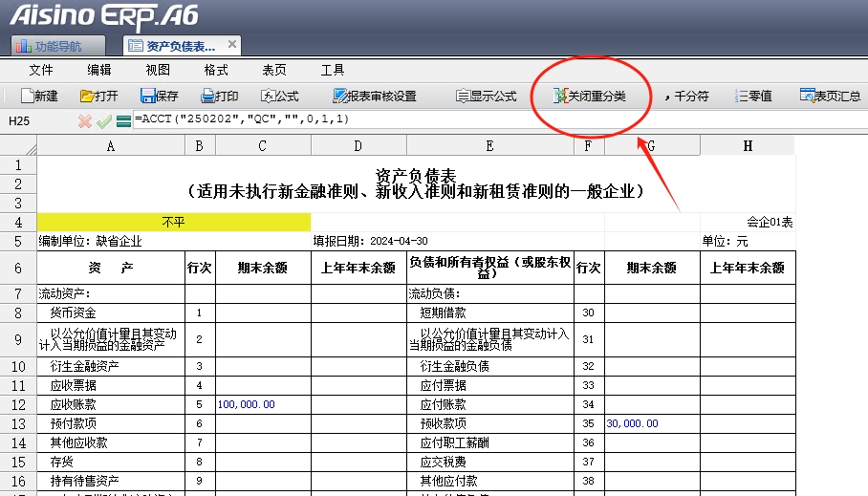This screenshot has width=868, height=496.
Task: Select row 16 header
Action: click(18, 481)
